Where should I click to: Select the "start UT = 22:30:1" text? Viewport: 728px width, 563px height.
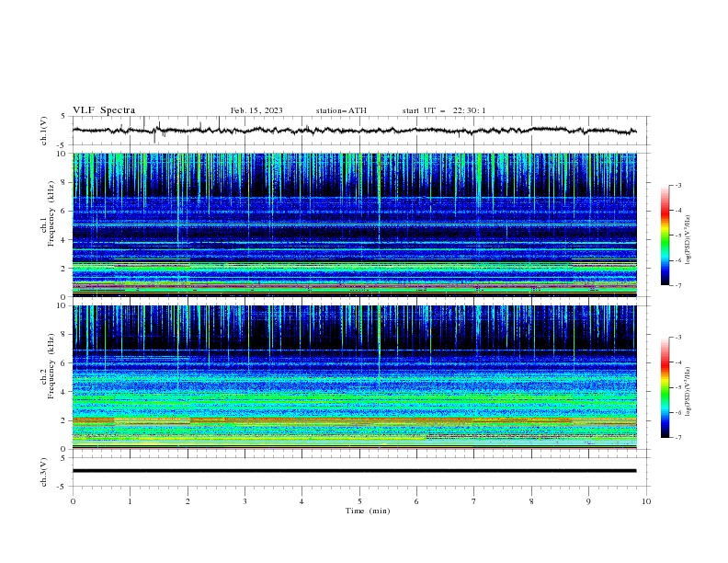click(x=444, y=110)
